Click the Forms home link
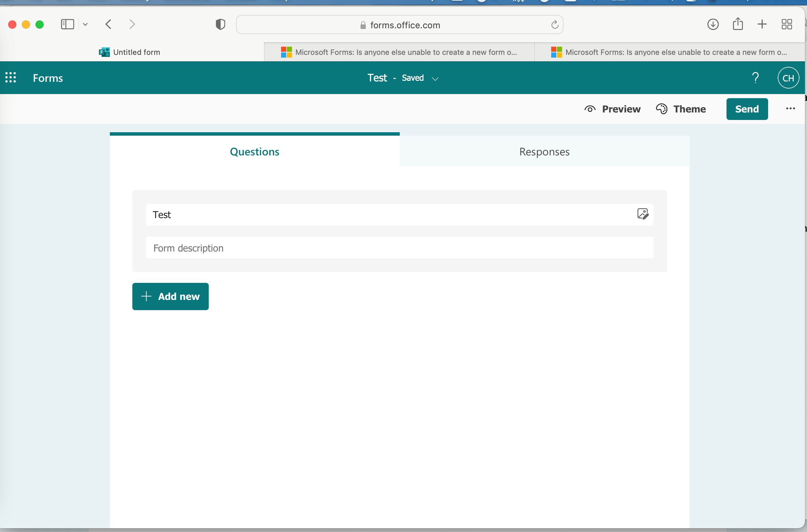The image size is (807, 532). [48, 78]
